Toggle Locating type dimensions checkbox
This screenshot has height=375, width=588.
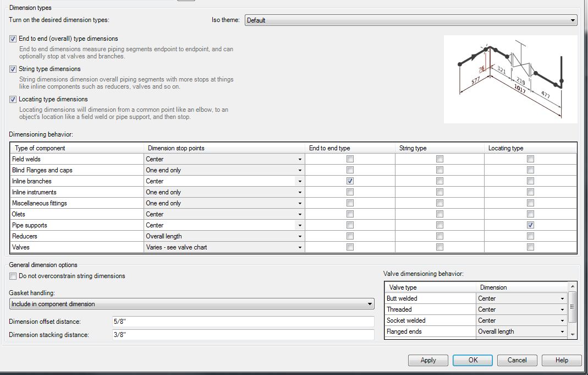tap(13, 100)
